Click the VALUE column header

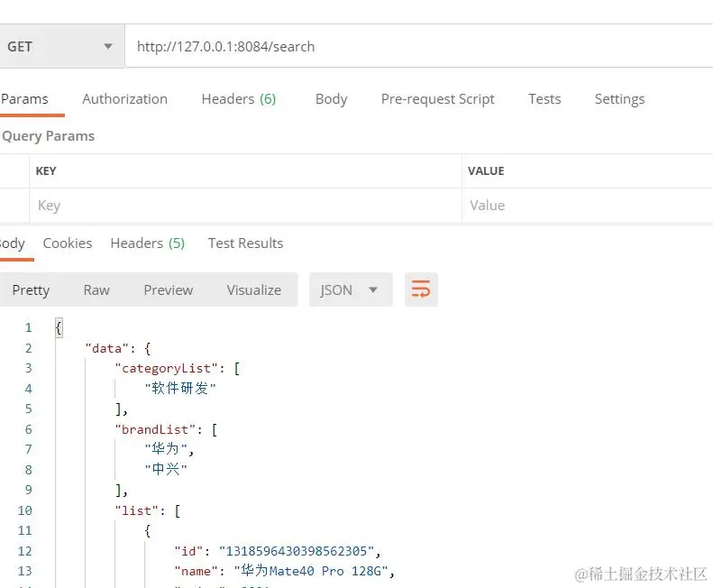click(x=486, y=171)
